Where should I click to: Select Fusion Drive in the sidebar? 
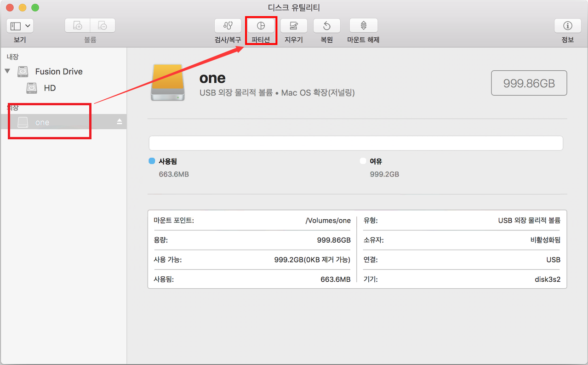[x=59, y=72]
